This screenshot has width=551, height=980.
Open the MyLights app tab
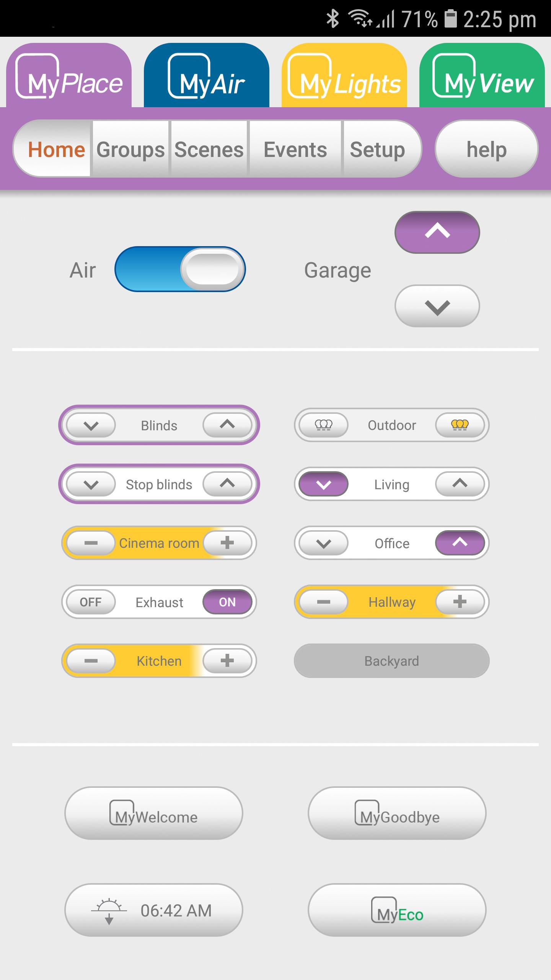tap(344, 75)
